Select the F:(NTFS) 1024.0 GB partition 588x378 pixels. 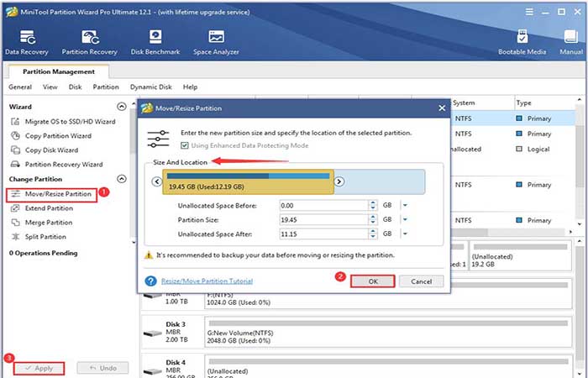pyautogui.click(x=388, y=295)
